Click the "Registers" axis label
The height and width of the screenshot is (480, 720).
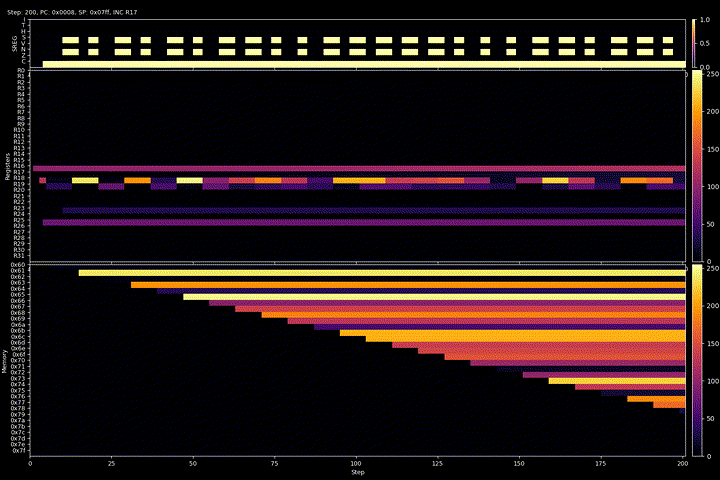pyautogui.click(x=7, y=167)
